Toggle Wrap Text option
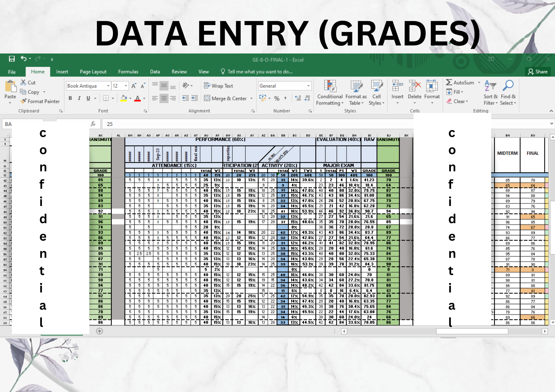This screenshot has height=392, width=555. coord(218,86)
